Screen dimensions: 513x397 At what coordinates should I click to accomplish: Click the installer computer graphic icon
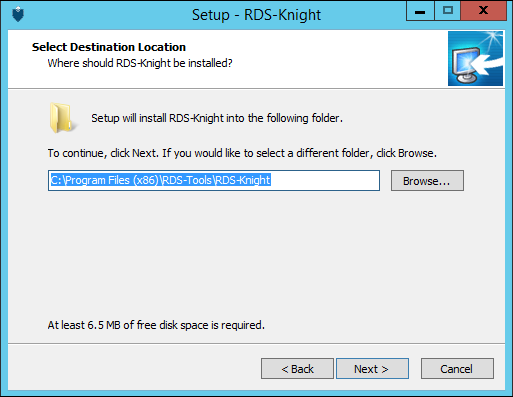[x=475, y=58]
